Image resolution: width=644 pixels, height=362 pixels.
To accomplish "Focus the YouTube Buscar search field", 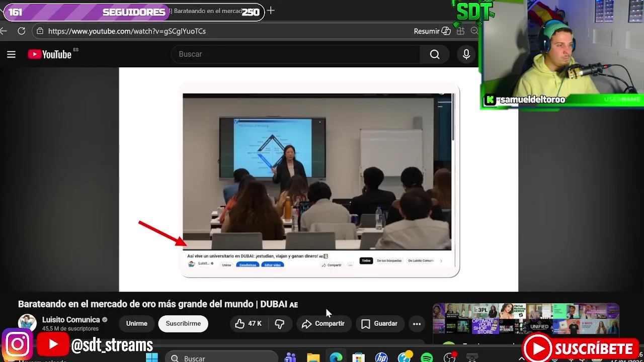I will (x=296, y=54).
